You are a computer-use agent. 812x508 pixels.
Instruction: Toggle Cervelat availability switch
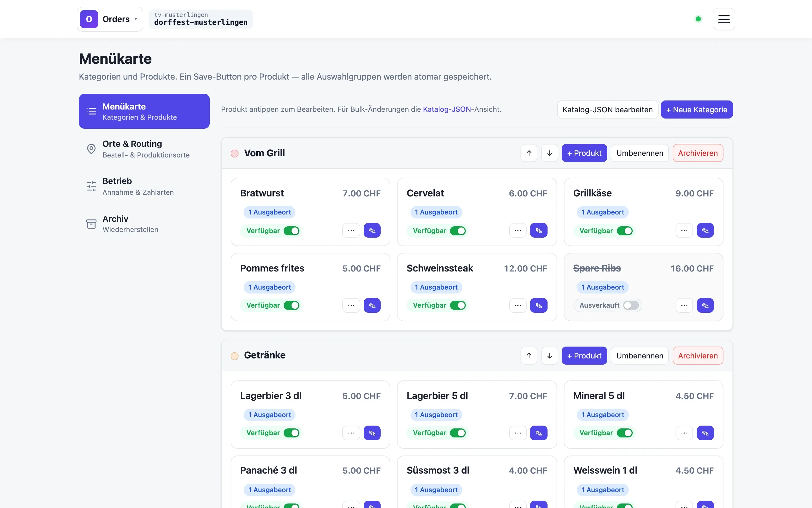[458, 231]
